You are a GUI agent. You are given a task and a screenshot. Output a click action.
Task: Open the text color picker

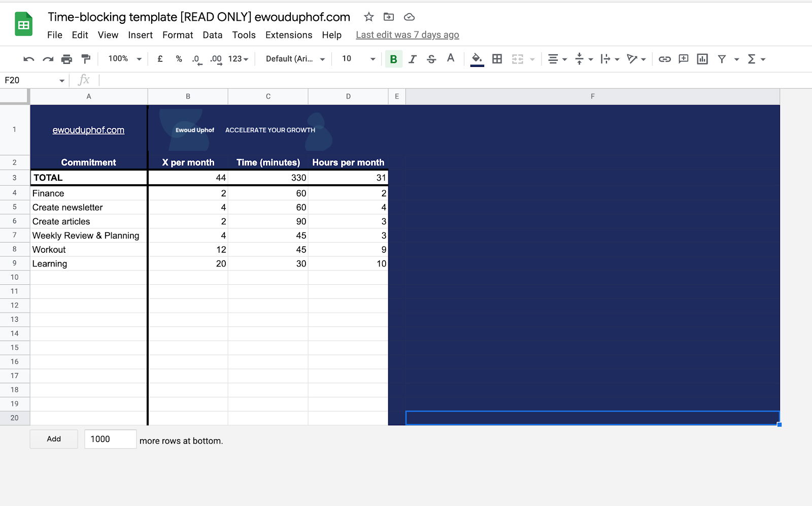(x=451, y=59)
